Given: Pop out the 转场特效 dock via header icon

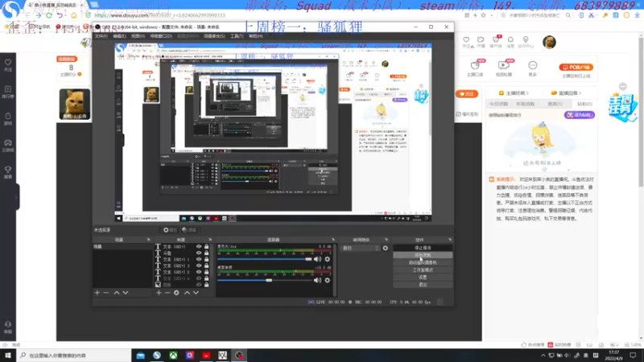Looking at the screenshot, I should [x=386, y=240].
